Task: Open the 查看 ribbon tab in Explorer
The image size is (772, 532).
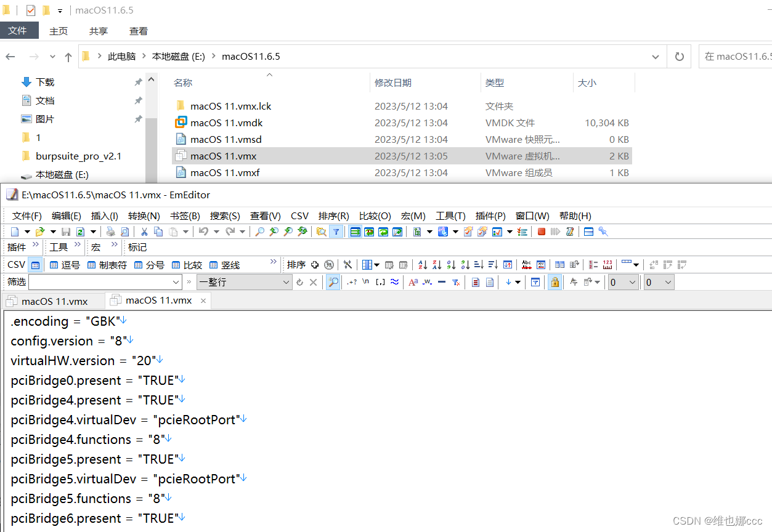Action: [139, 31]
